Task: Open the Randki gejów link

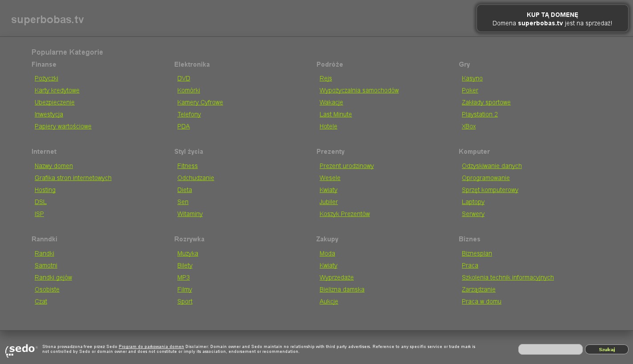Action: pos(53,277)
